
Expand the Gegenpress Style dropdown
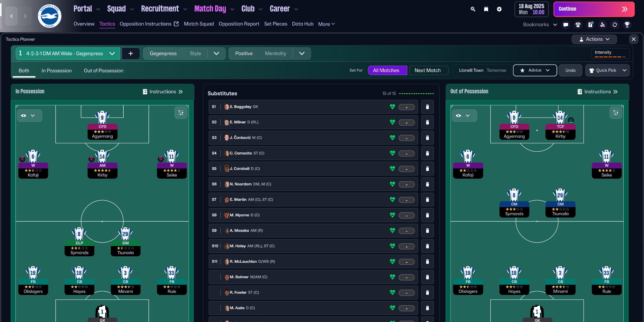(216, 53)
